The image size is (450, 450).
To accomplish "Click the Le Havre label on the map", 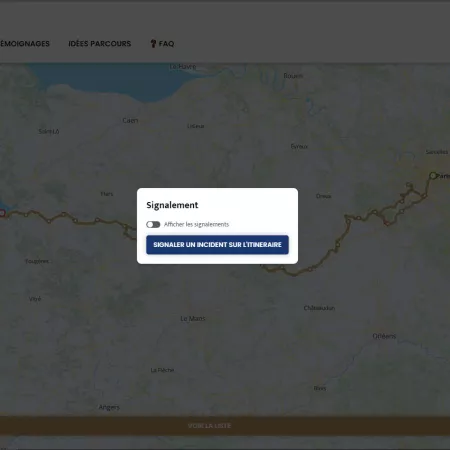I will coord(183,67).
